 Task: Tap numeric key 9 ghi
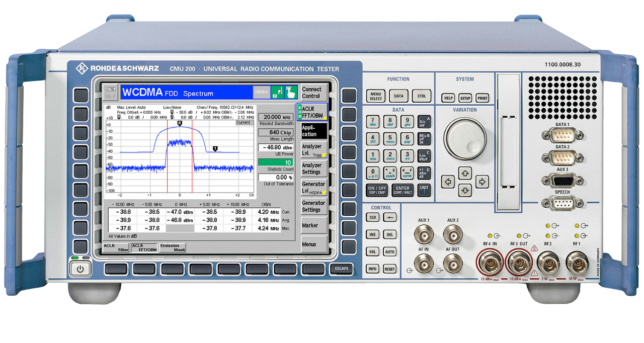pyautogui.click(x=407, y=122)
